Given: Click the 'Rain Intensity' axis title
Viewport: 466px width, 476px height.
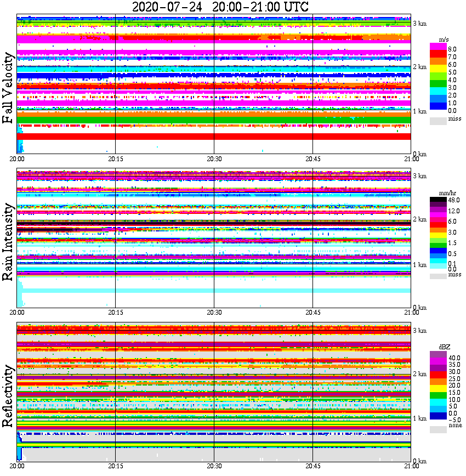Looking at the screenshot, I should coord(8,242).
